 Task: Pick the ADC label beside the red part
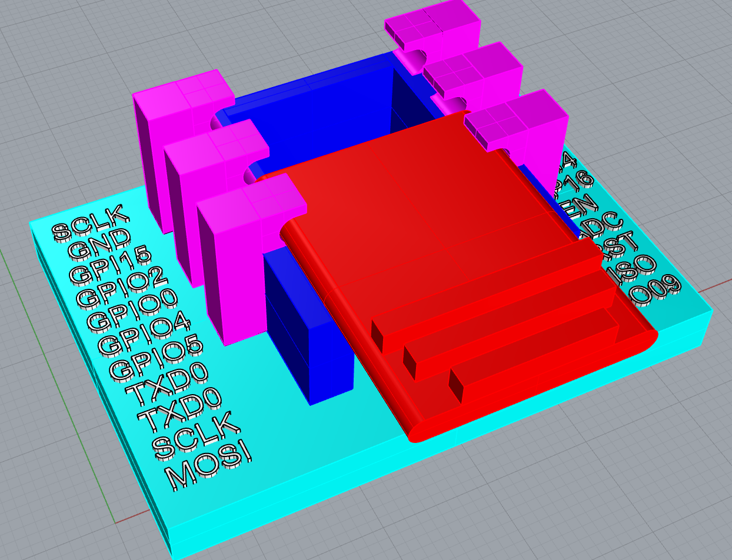point(601,226)
